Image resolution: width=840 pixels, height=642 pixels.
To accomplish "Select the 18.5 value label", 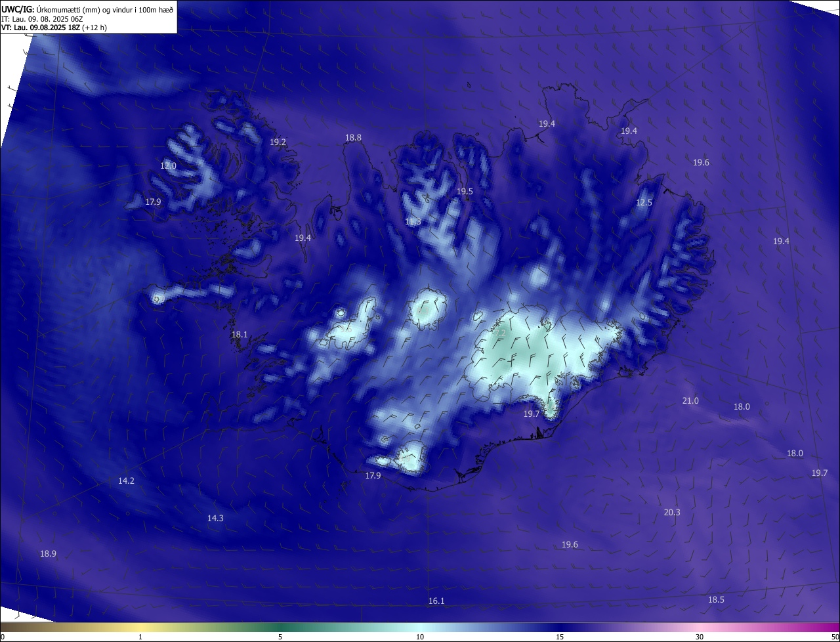I will coord(717,600).
